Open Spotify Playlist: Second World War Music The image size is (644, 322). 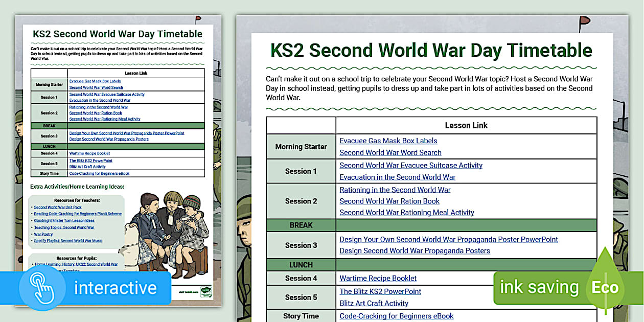(68, 240)
